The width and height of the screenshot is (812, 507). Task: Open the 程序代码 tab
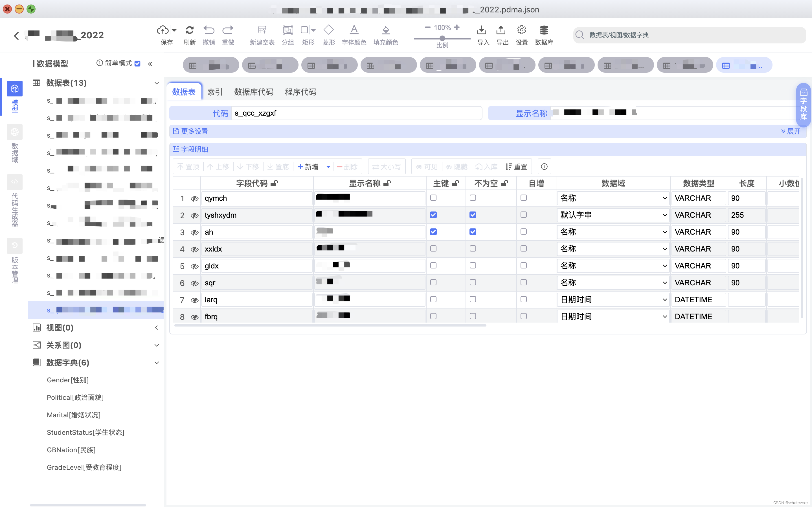tap(300, 92)
